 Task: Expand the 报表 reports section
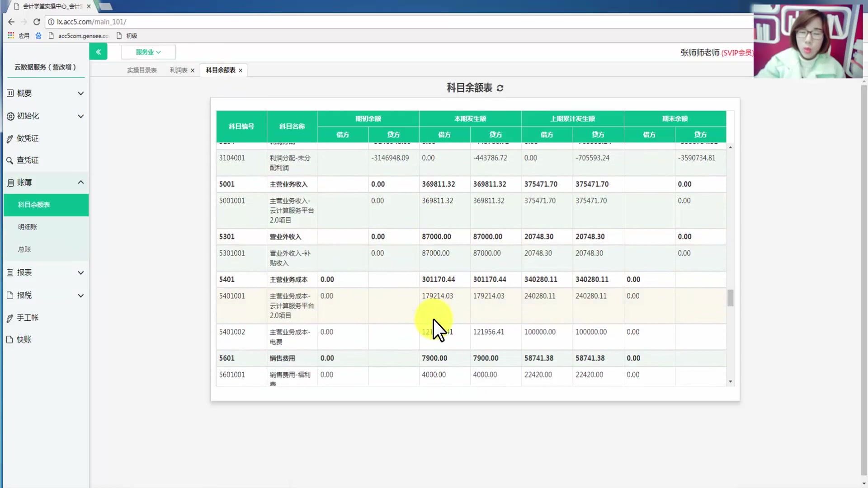pyautogui.click(x=80, y=272)
